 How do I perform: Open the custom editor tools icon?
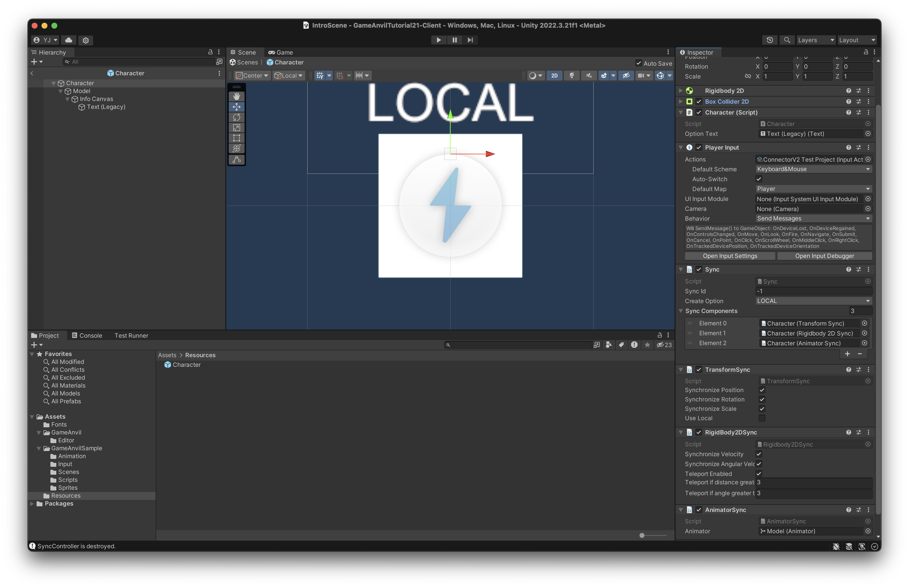pos(236,159)
